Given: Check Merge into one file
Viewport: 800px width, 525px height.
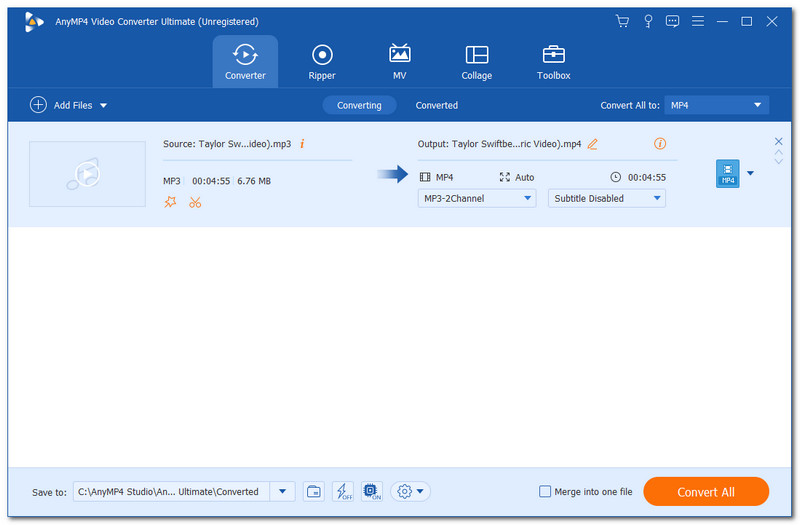Looking at the screenshot, I should [545, 492].
